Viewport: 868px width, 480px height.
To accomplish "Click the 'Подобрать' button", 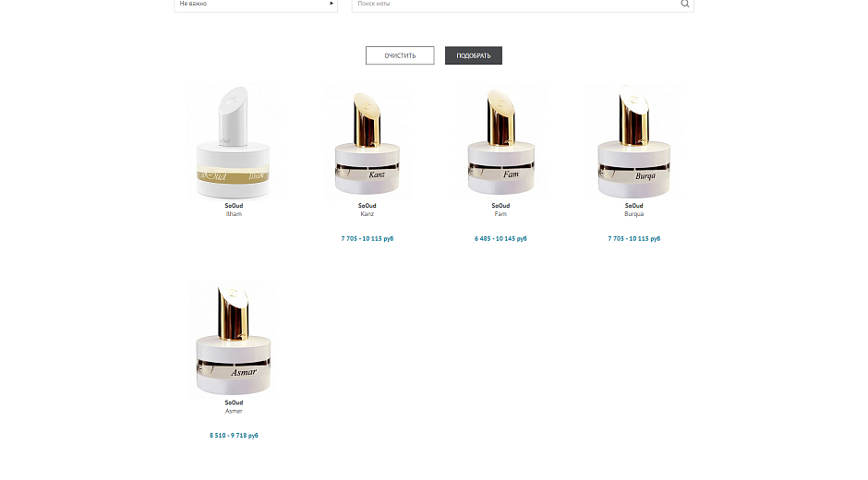I will point(474,55).
